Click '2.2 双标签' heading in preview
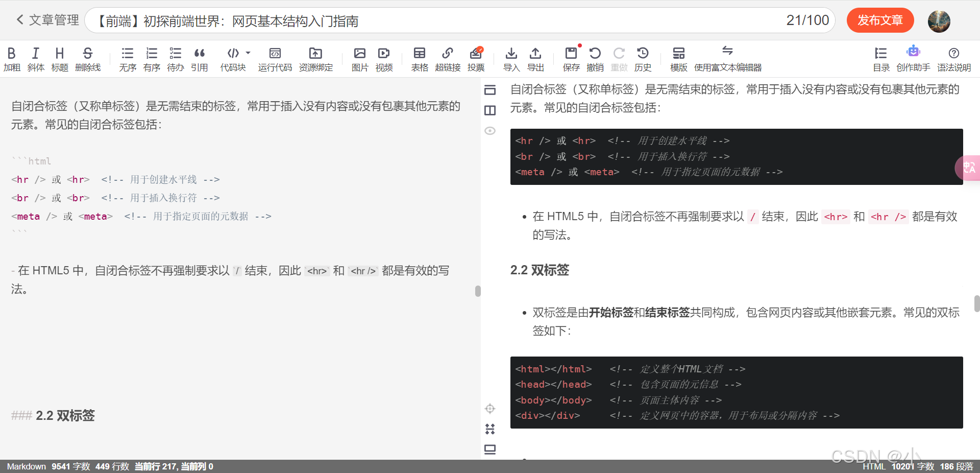980x473 pixels. click(x=540, y=270)
